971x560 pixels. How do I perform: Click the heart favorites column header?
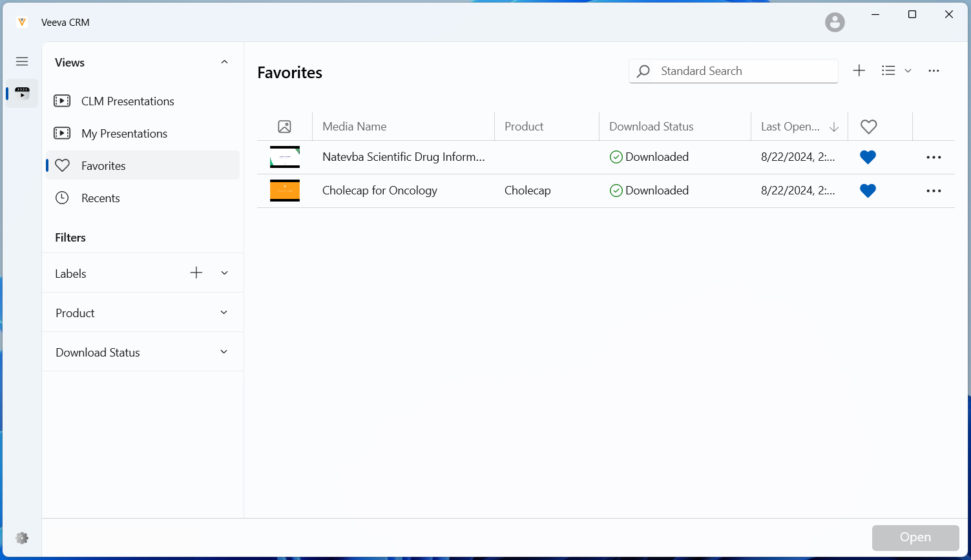pos(869,127)
